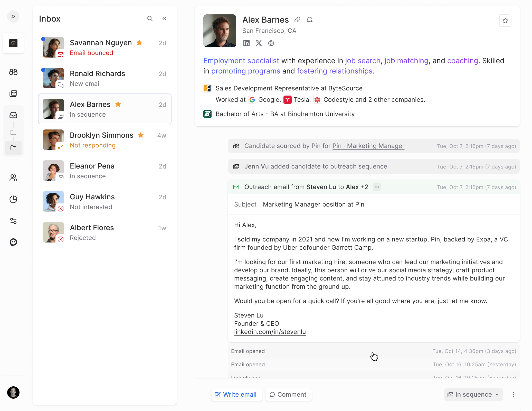Image resolution: width=532 pixels, height=411 pixels.
Task: Open the In sequence status dropdown
Action: (473, 395)
